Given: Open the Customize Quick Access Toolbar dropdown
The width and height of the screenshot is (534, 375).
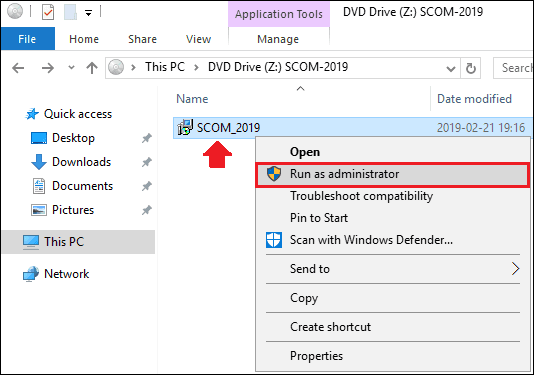Looking at the screenshot, I should [89, 13].
